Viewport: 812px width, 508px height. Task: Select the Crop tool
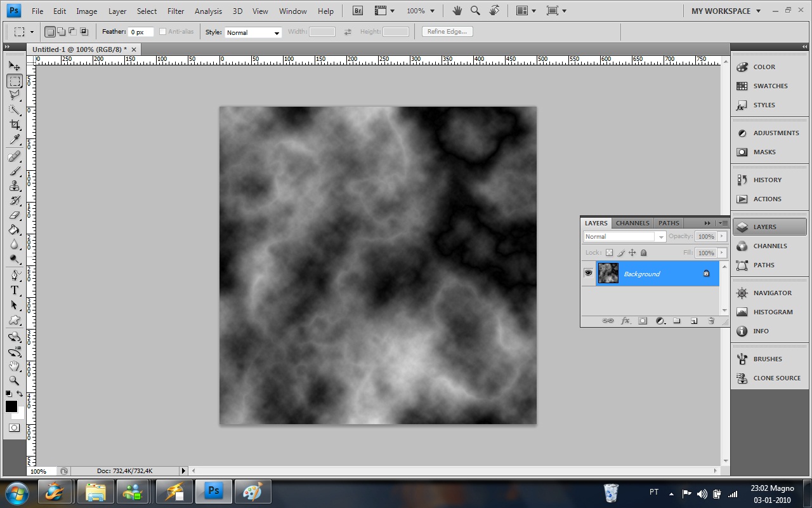pyautogui.click(x=14, y=125)
